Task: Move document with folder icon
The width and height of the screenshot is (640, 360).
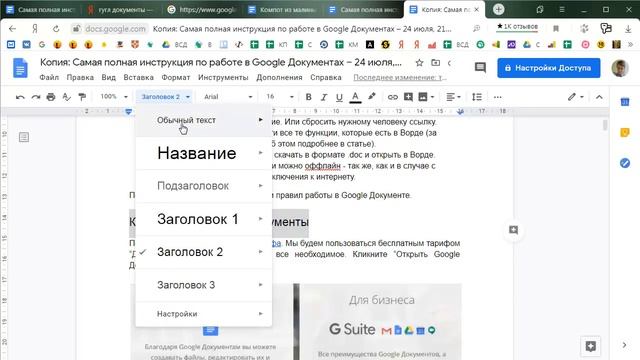Action: tap(436, 63)
